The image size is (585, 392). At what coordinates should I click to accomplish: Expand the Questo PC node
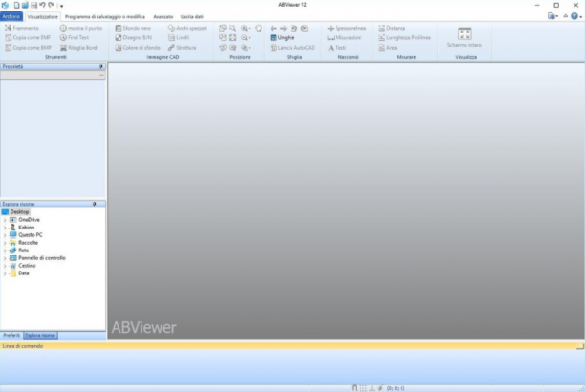(x=5, y=235)
